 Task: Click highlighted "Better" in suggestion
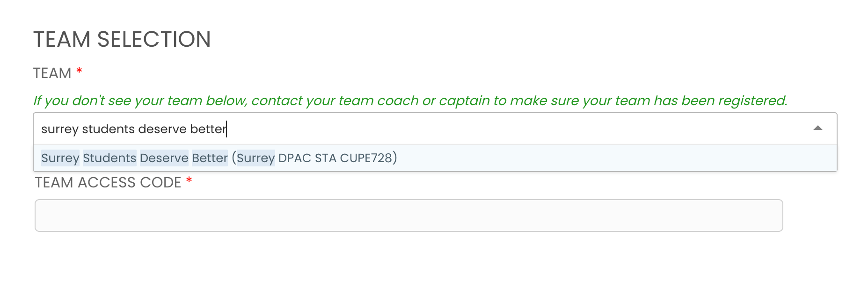click(210, 158)
